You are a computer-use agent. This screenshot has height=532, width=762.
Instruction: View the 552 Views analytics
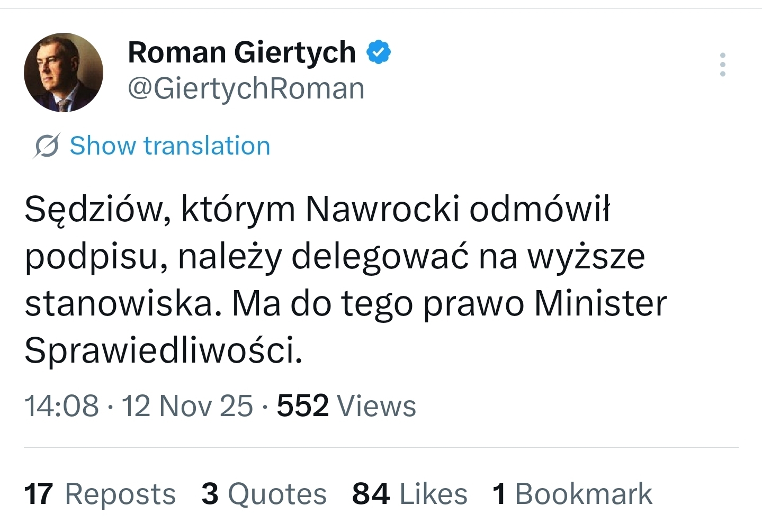tap(346, 406)
